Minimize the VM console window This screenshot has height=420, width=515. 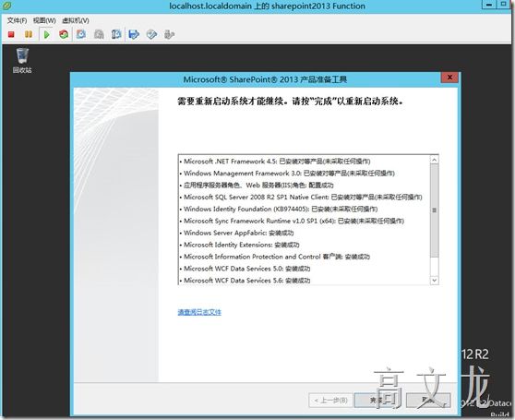(489, 5)
